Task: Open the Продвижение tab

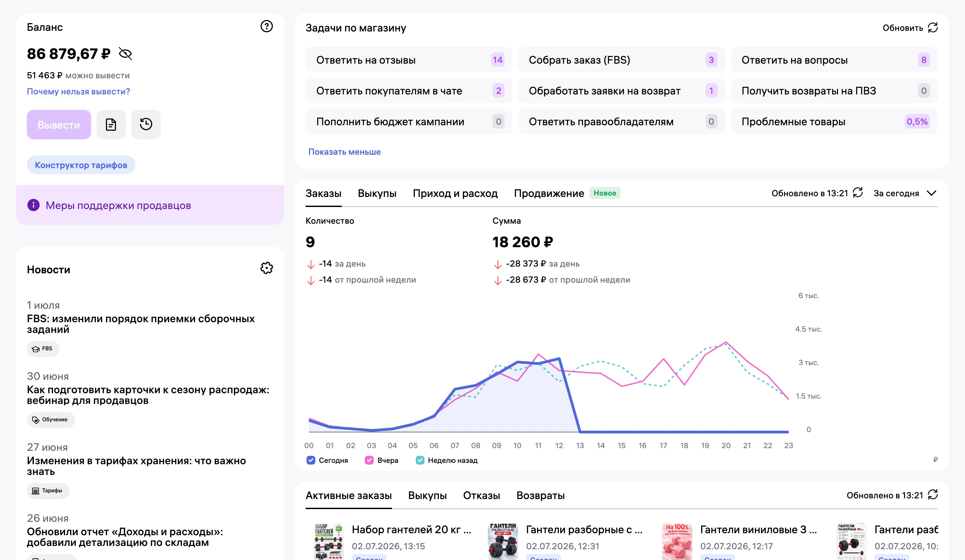Action: click(x=549, y=193)
